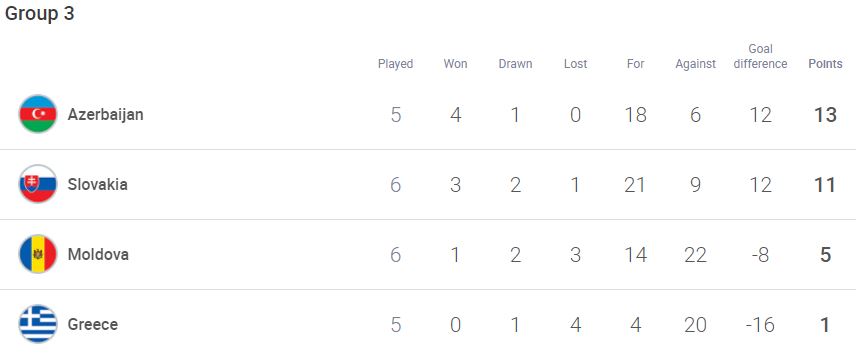
Task: Click Greece's -16 goal difference value
Action: 760,324
